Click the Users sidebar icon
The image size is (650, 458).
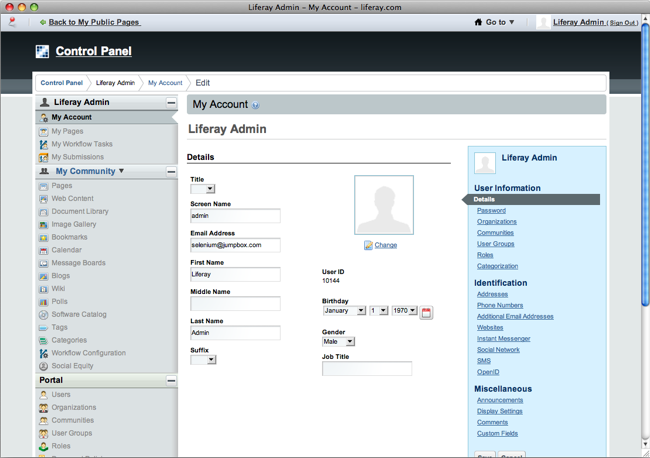(x=44, y=395)
